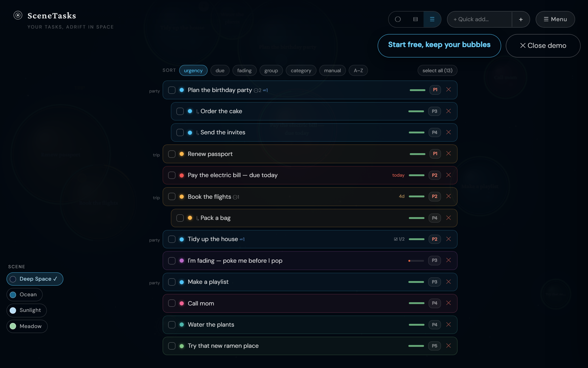The image size is (588, 368).
Task: Check the Pay the electric bill checkbox
Action: coord(172,175)
